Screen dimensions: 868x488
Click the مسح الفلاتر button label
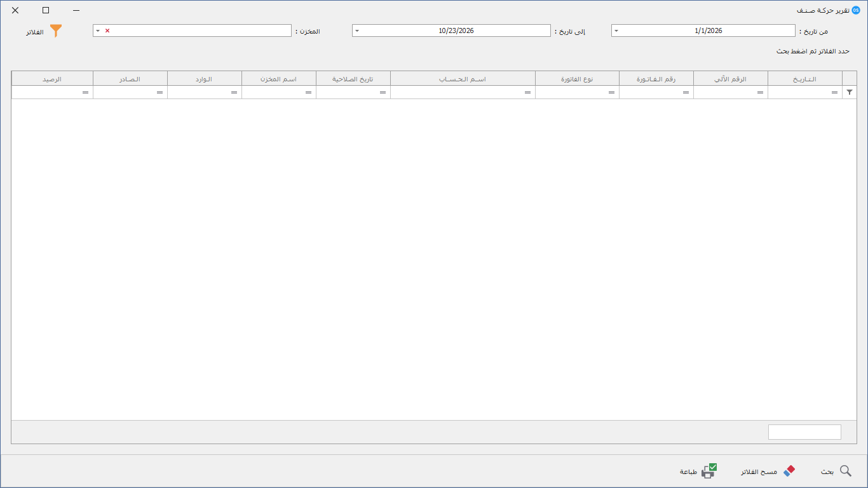[759, 471]
